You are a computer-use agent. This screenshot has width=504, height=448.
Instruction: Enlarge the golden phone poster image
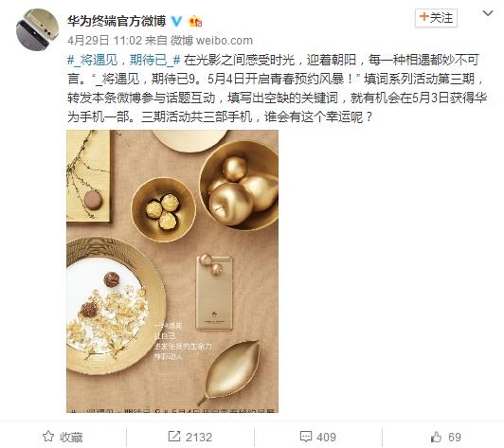(172, 271)
